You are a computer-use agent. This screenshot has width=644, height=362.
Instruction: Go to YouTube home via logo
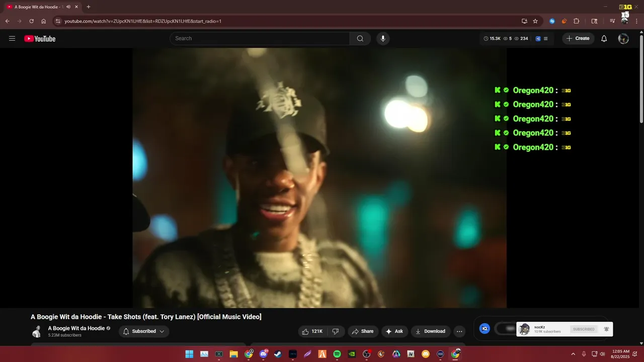(x=40, y=39)
